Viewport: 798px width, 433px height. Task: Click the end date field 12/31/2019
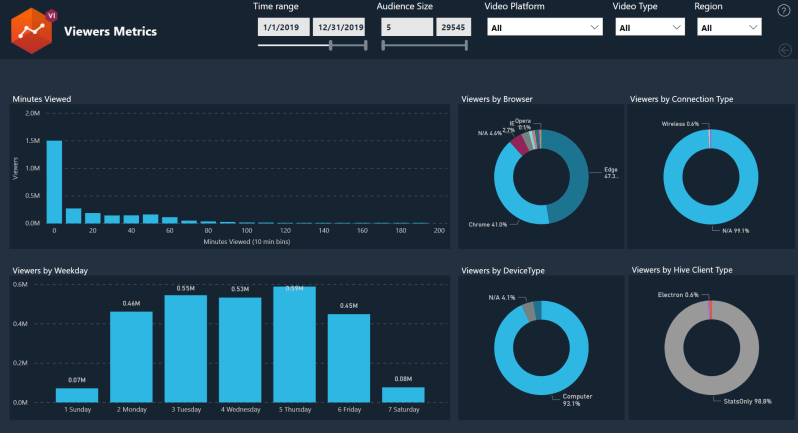pyautogui.click(x=340, y=28)
